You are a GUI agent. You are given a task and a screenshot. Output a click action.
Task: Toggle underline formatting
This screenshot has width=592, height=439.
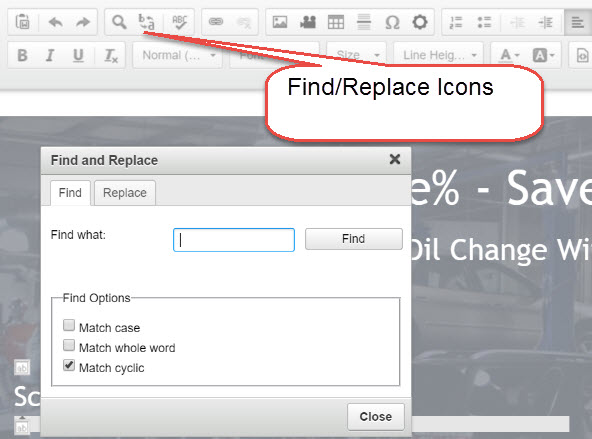pos(78,55)
